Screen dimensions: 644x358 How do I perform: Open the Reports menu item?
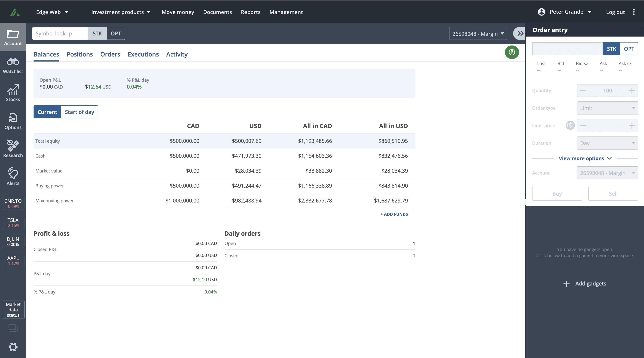coord(251,12)
